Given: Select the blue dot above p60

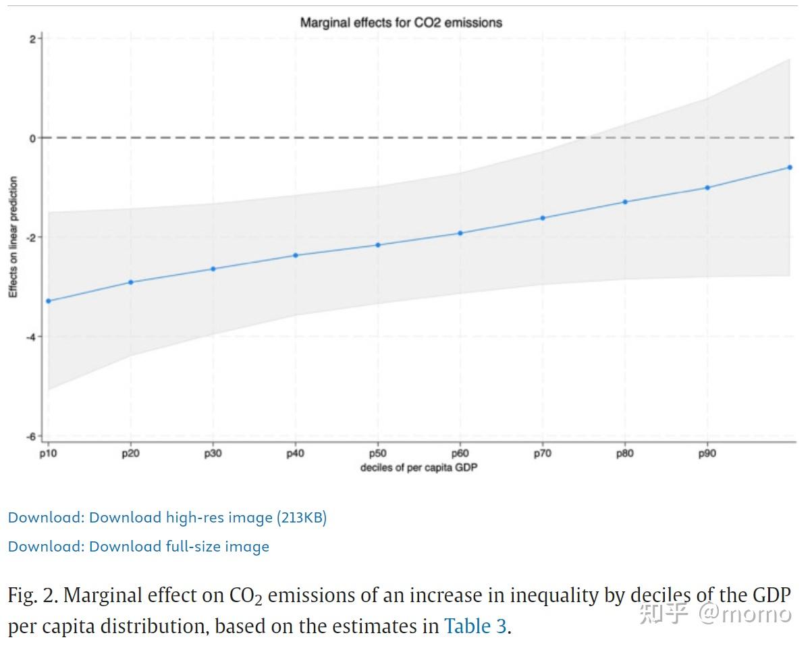Looking at the screenshot, I should (460, 233).
